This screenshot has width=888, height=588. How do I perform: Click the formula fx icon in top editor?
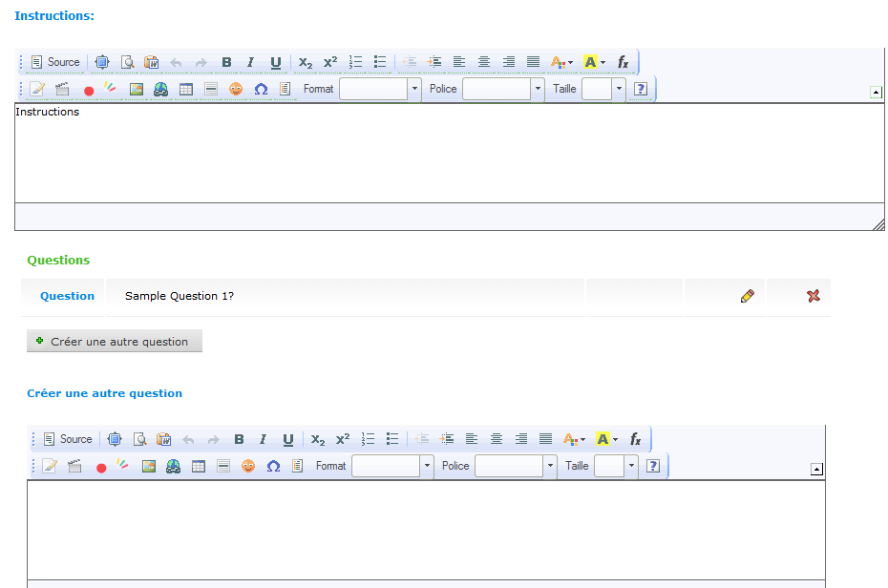click(x=623, y=62)
